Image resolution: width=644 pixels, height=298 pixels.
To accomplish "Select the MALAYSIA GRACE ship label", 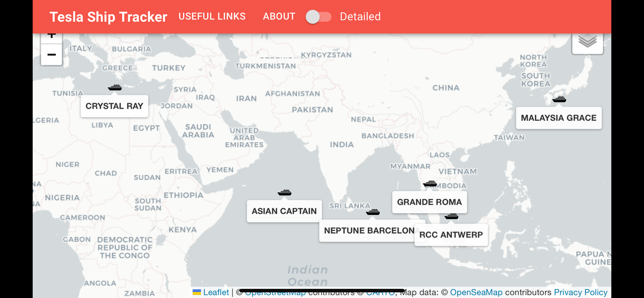I will pyautogui.click(x=558, y=118).
